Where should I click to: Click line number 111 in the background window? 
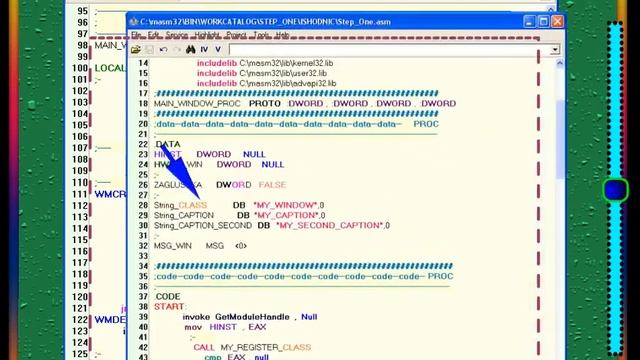point(80,194)
